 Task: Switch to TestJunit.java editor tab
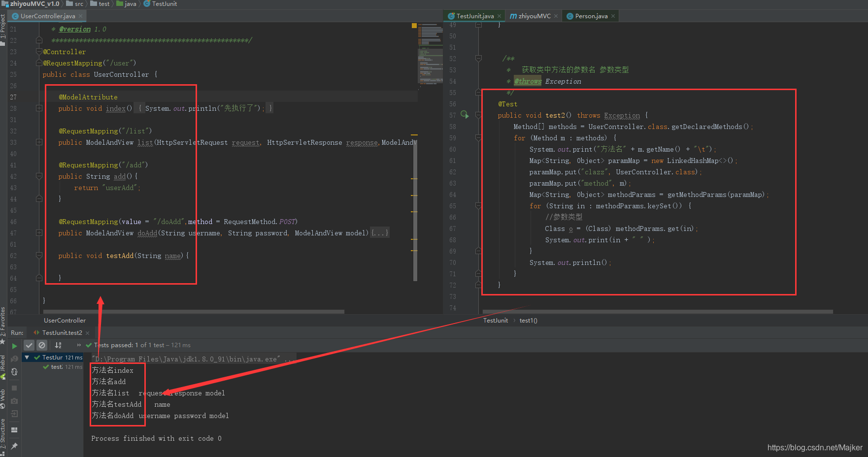[x=475, y=16]
